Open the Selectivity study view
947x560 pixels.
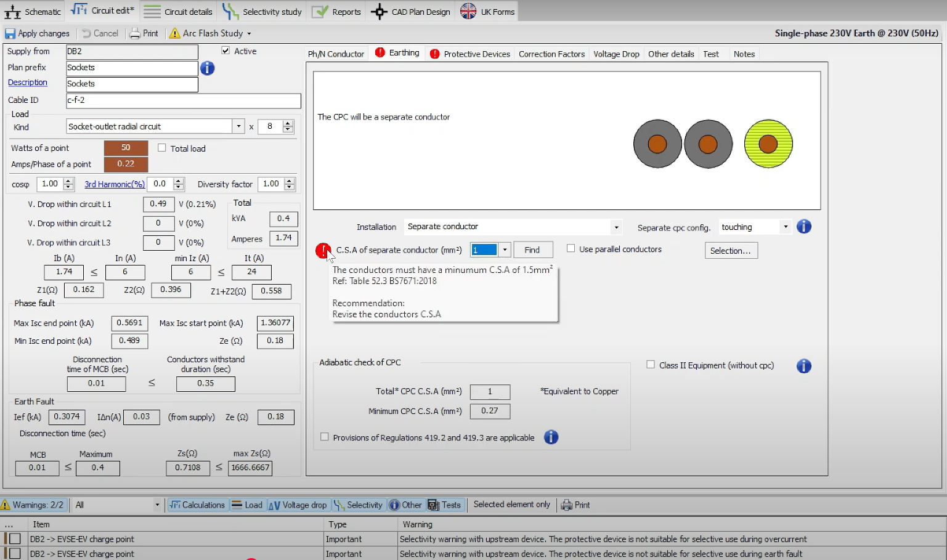pyautogui.click(x=262, y=11)
